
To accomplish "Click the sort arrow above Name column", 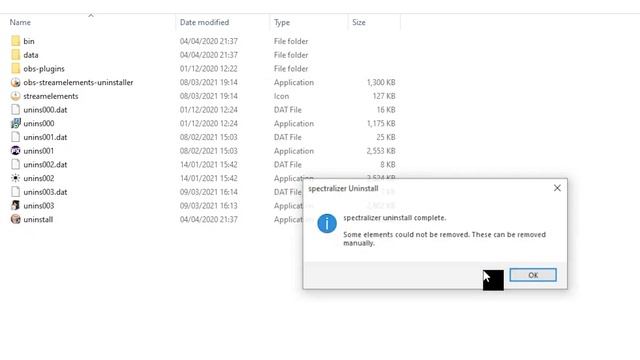I will (x=91, y=16).
